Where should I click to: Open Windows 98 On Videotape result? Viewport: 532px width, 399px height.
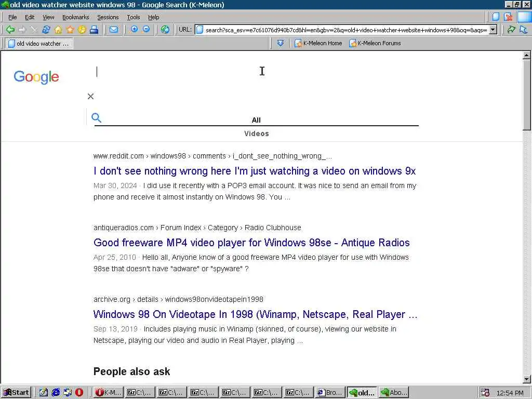coord(255,314)
